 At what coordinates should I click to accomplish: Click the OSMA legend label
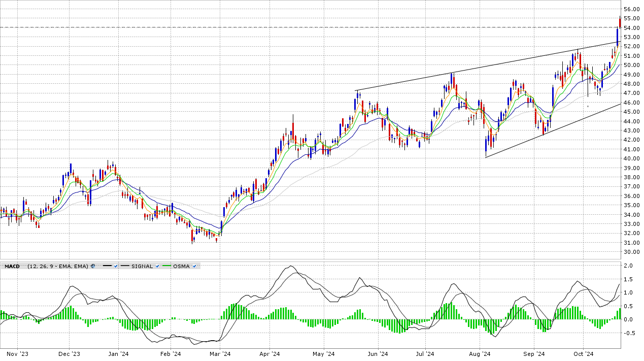[181, 266]
